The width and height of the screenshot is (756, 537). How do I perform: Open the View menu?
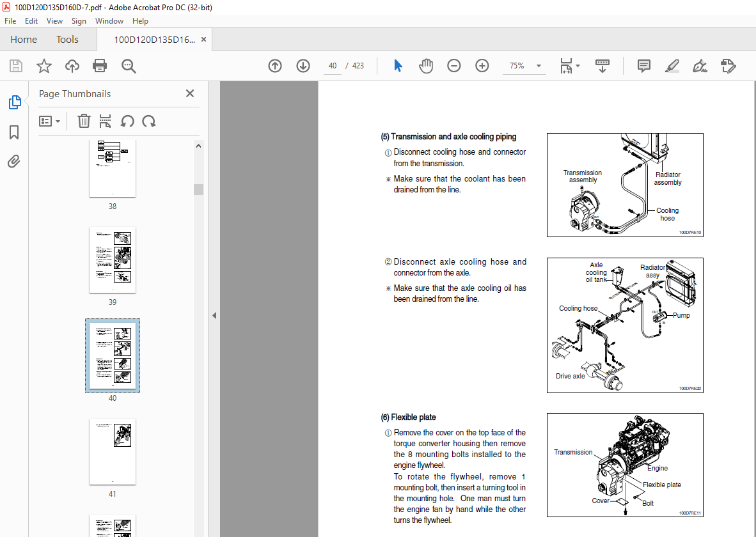[54, 20]
